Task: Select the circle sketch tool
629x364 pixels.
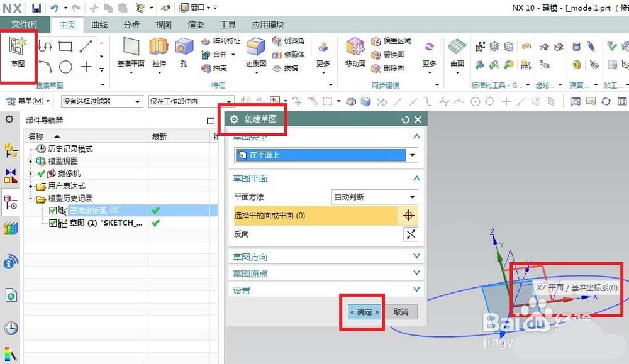Action: point(65,67)
